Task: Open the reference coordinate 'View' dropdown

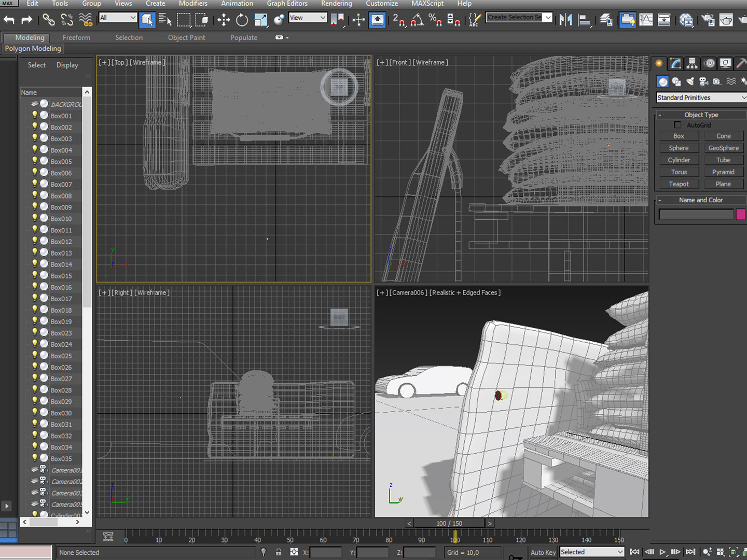Action: click(x=308, y=18)
